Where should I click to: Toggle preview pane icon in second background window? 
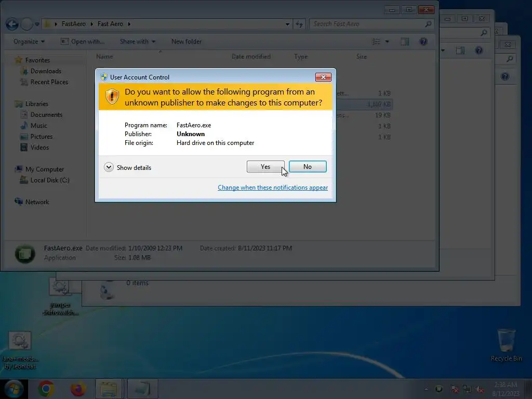click(x=460, y=50)
